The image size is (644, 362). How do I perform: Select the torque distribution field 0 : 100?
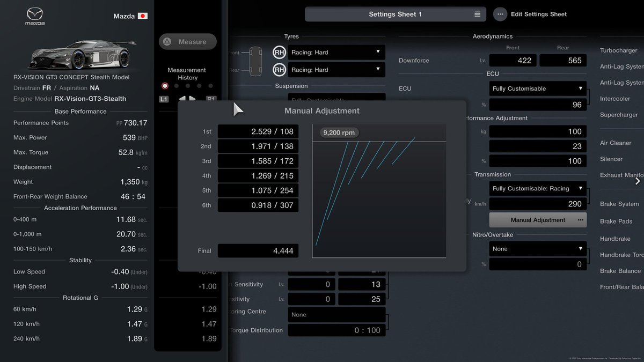coord(336,330)
